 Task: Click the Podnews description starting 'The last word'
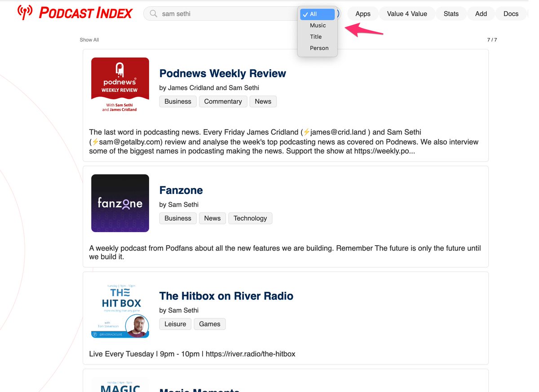coord(284,141)
